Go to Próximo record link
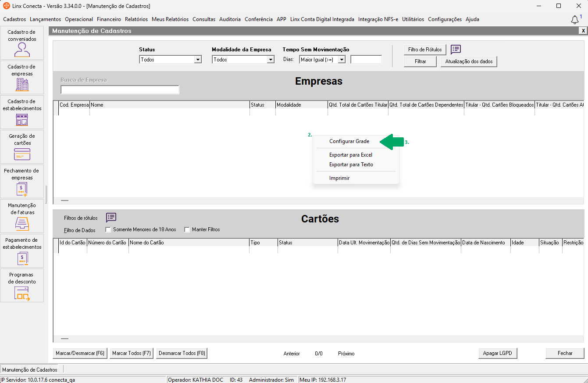The width and height of the screenshot is (588, 383). 346,354
